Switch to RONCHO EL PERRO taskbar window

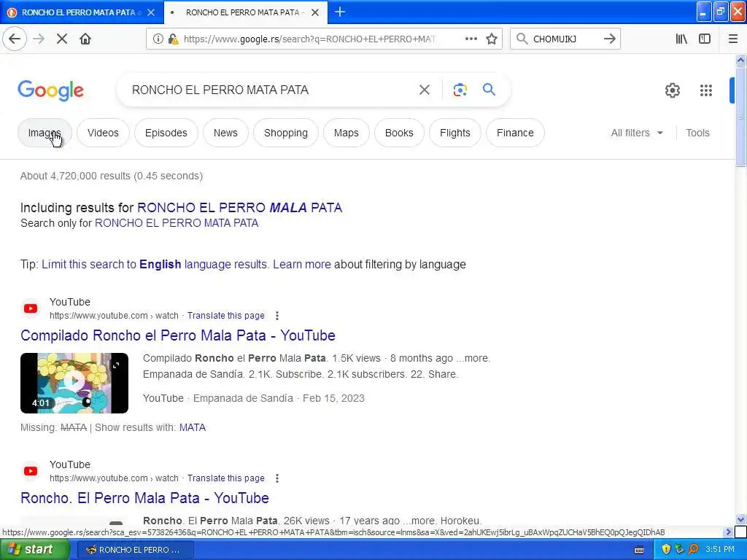[135, 550]
